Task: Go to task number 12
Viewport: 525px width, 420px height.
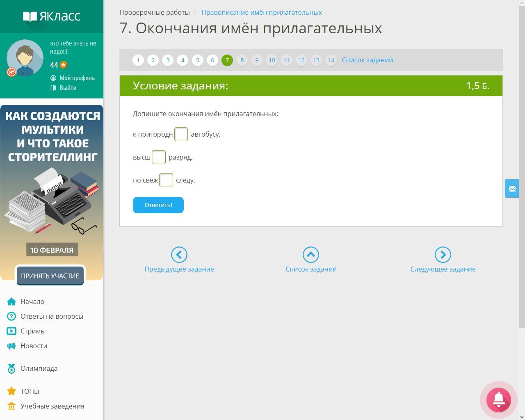Action: [301, 60]
